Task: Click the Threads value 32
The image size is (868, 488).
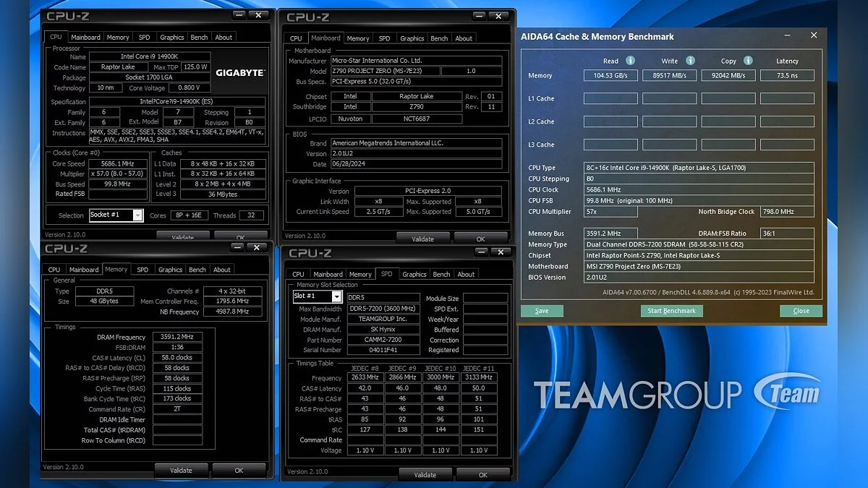Action: point(251,215)
